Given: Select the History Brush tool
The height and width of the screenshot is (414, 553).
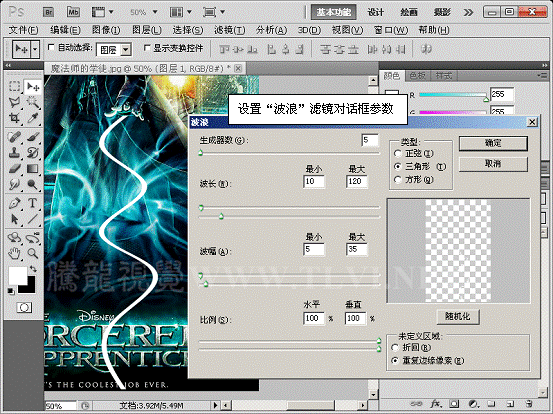Looking at the screenshot, I should point(33,153).
